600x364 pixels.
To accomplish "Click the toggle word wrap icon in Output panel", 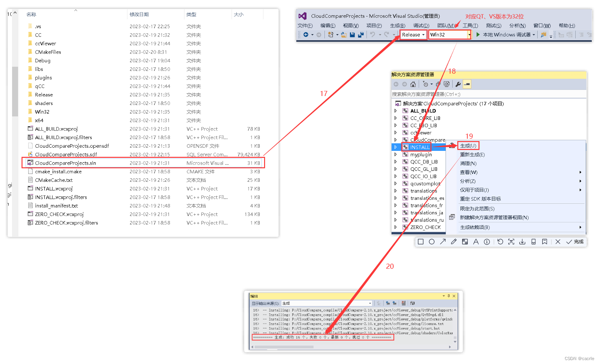I will pyautogui.click(x=412, y=303).
